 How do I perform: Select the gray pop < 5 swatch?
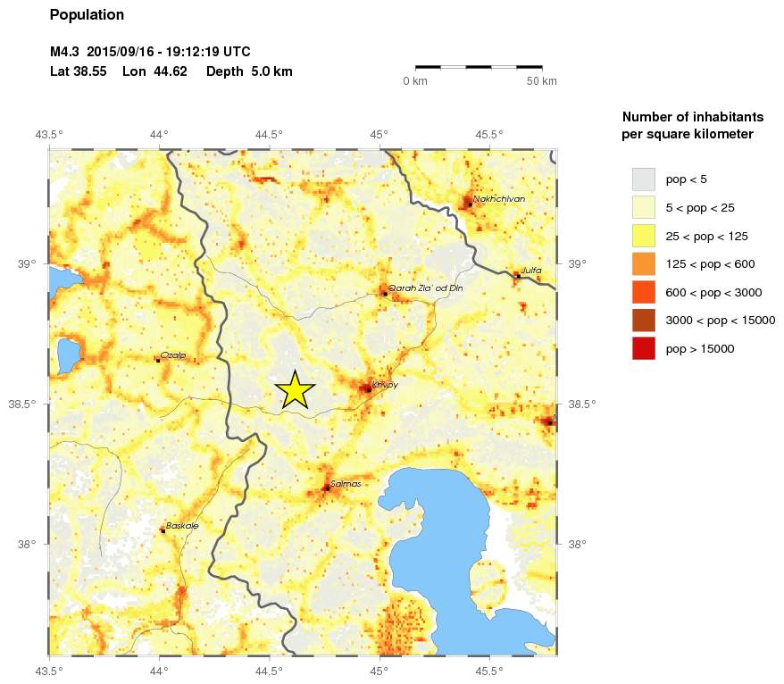(644, 179)
